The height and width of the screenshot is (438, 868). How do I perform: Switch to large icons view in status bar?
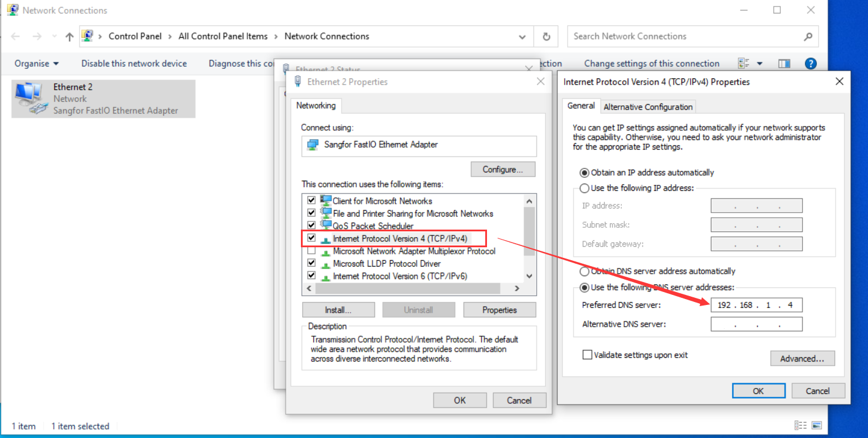[816, 426]
